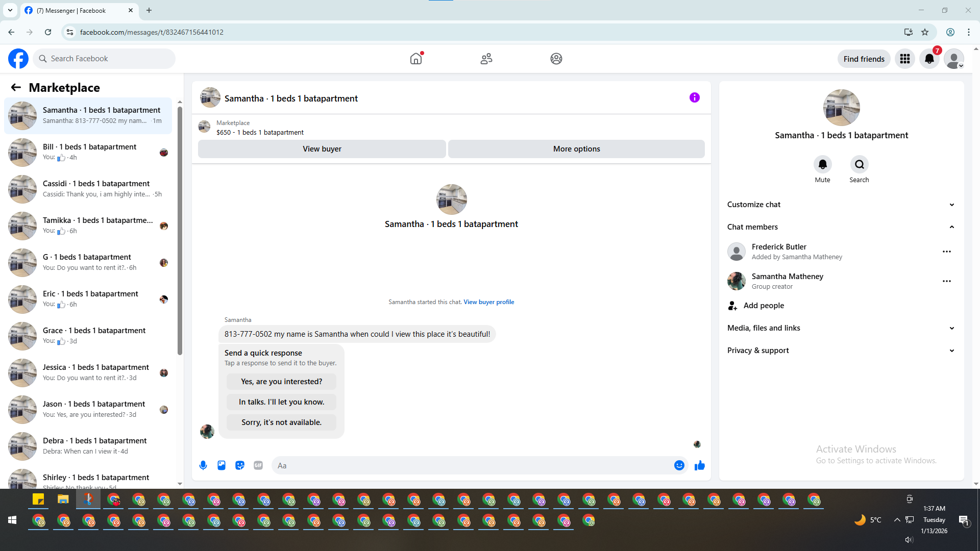
Task: Attach a photo using image icon
Action: pos(222,465)
